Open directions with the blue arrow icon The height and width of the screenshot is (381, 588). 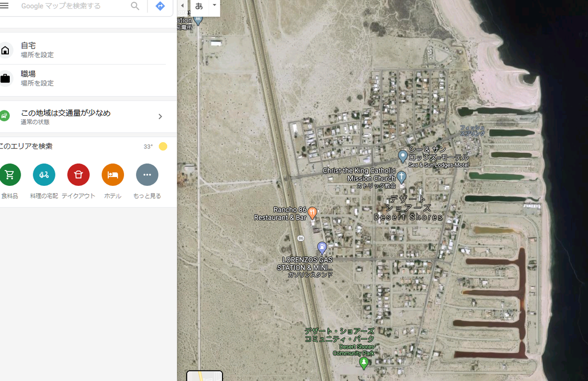click(x=160, y=6)
